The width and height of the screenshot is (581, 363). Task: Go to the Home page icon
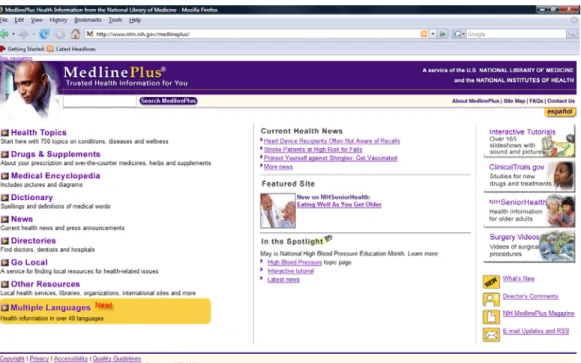[x=76, y=34]
